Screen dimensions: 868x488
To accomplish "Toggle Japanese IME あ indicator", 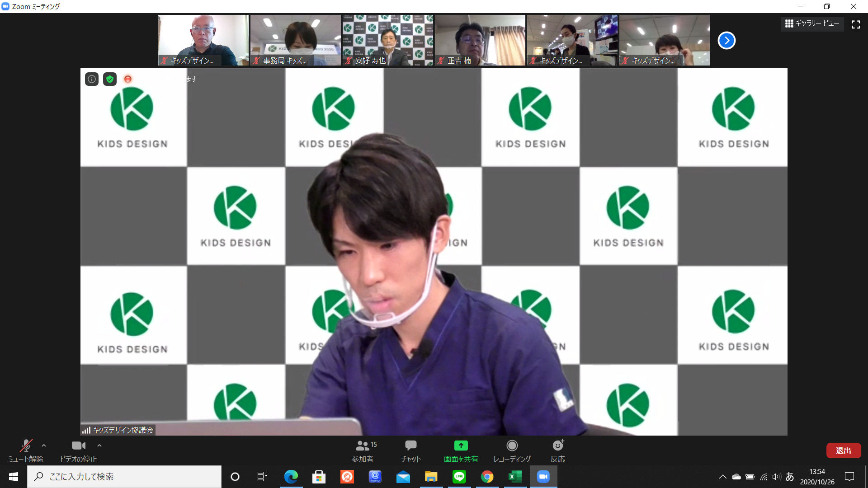I will click(x=790, y=477).
